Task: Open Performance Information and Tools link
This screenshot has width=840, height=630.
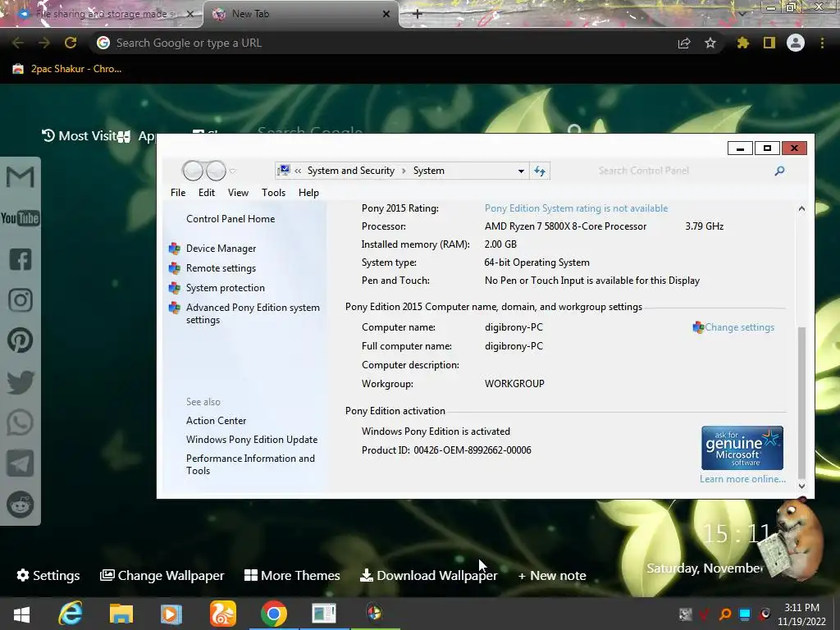Action: point(250,464)
